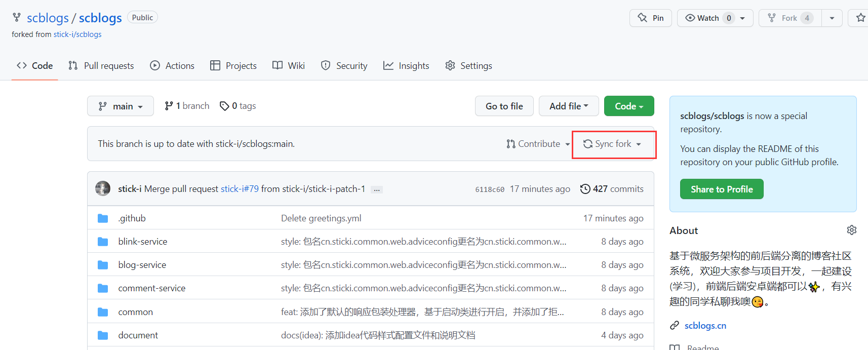
Task: Open 0 tags link
Action: [x=238, y=106]
